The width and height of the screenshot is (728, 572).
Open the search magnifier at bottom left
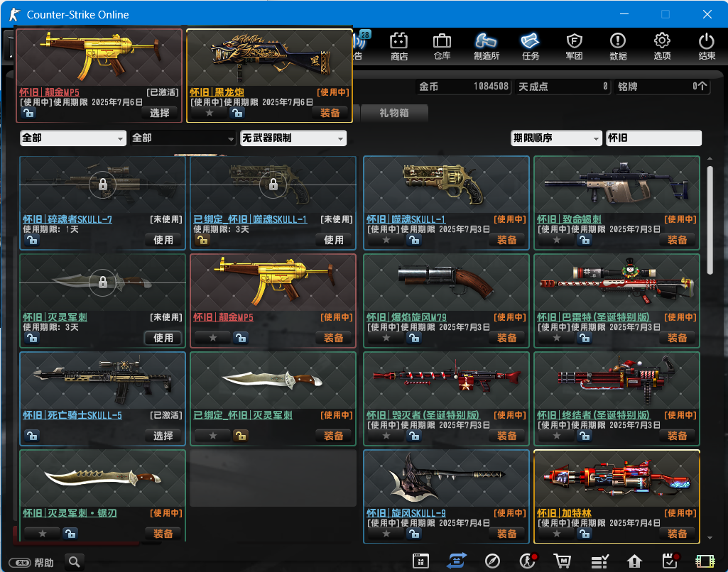click(75, 562)
